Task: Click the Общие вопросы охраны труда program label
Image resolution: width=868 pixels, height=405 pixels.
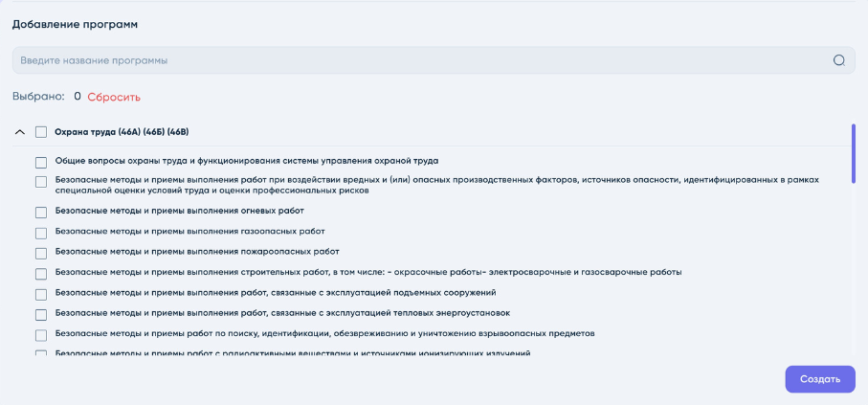Action: tap(246, 161)
